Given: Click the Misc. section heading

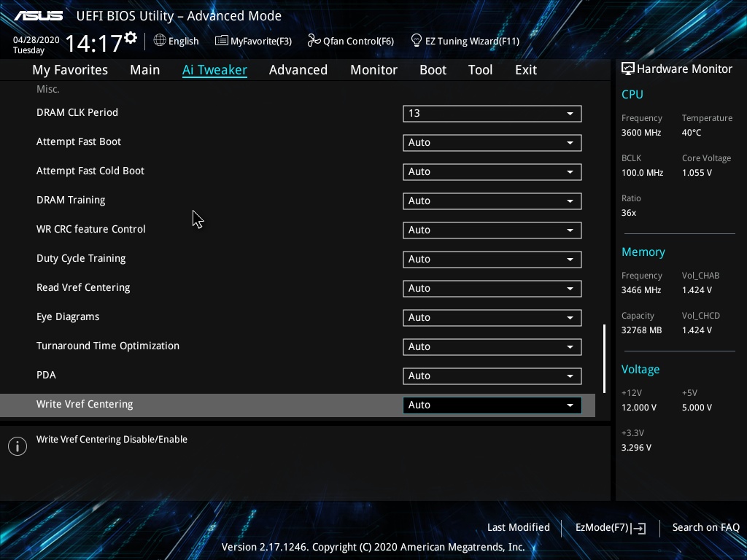Looking at the screenshot, I should click(x=48, y=89).
